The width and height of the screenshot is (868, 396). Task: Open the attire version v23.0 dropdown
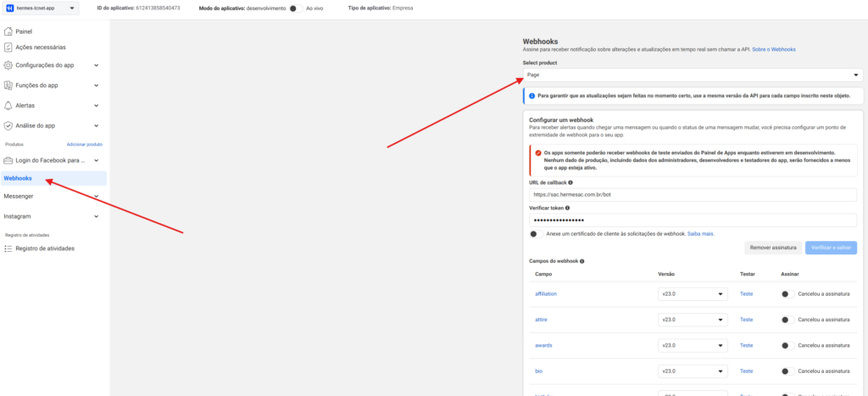click(x=693, y=320)
